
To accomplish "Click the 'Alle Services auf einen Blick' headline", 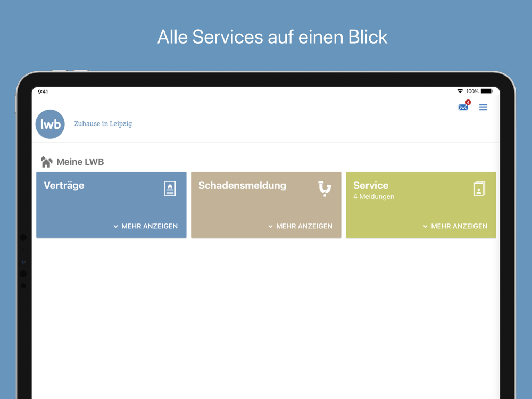I will (272, 37).
